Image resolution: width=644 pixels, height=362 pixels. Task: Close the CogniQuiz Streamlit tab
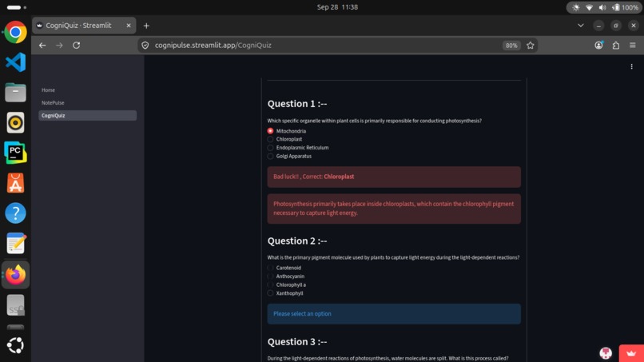(x=129, y=26)
